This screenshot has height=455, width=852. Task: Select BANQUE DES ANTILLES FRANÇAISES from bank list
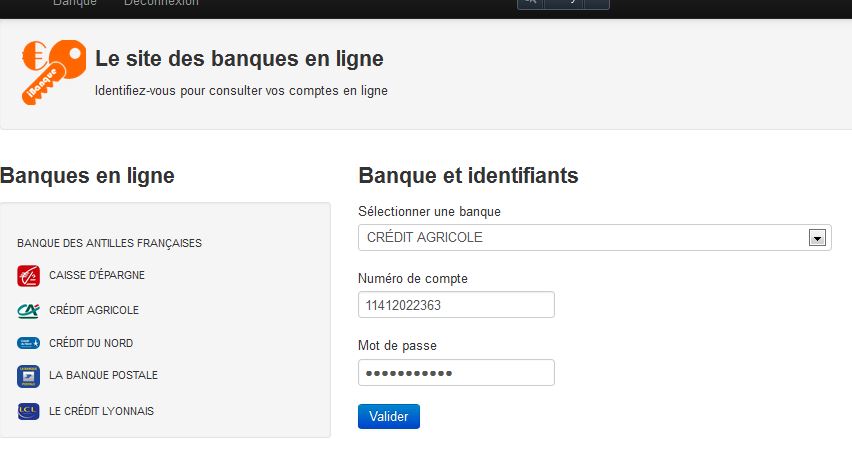(109, 243)
